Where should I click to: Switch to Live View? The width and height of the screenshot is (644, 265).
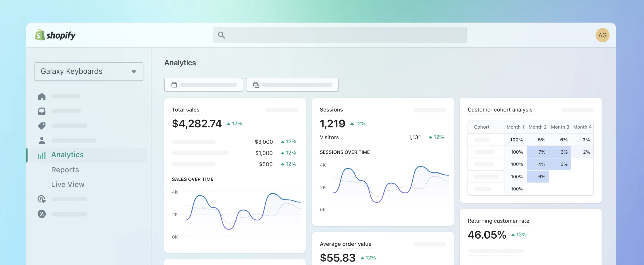pyautogui.click(x=68, y=184)
